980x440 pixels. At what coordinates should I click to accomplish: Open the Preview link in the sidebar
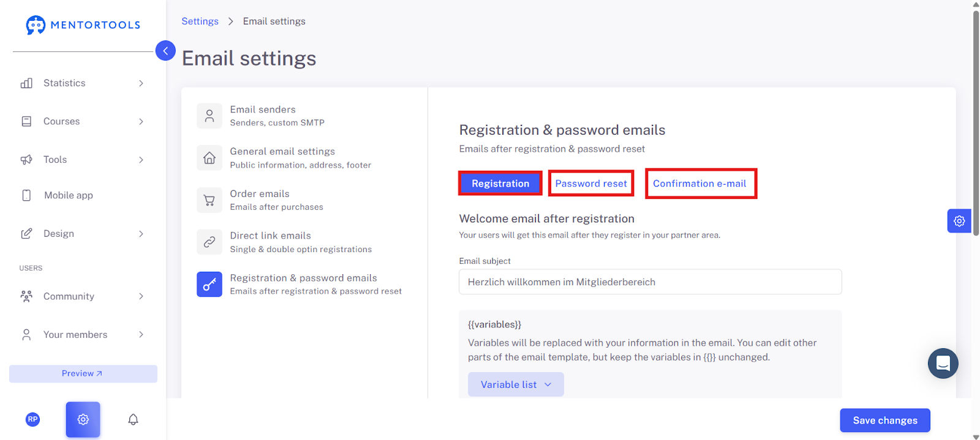83,373
